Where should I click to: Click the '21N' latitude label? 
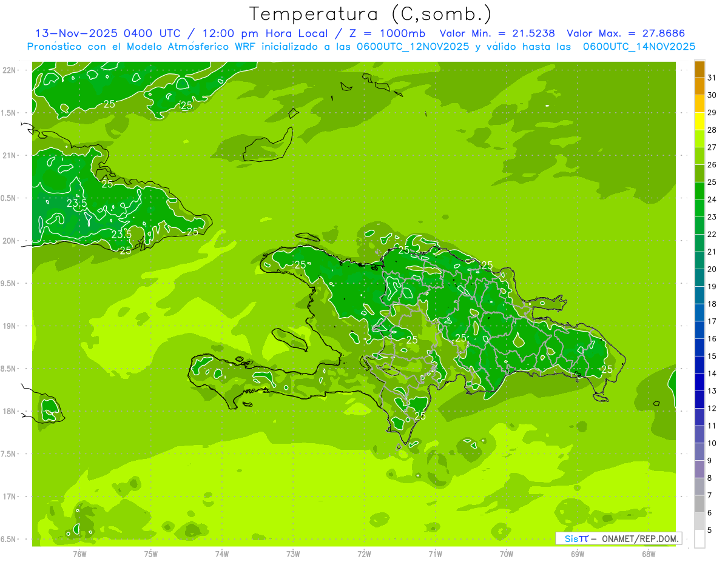(x=8, y=155)
